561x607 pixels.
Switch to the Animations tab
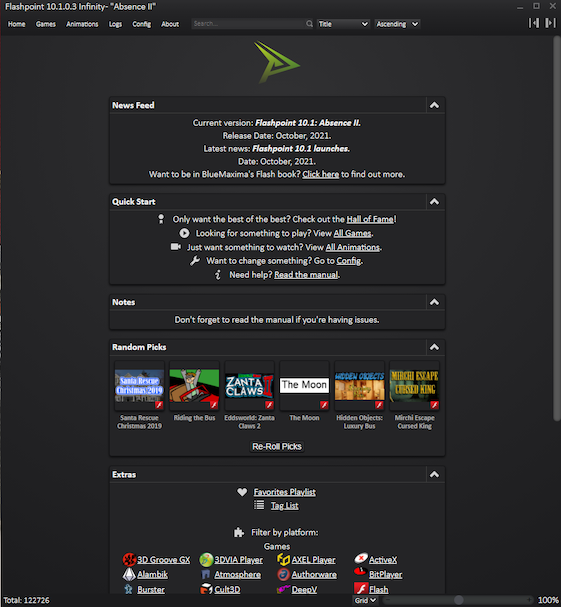point(82,24)
